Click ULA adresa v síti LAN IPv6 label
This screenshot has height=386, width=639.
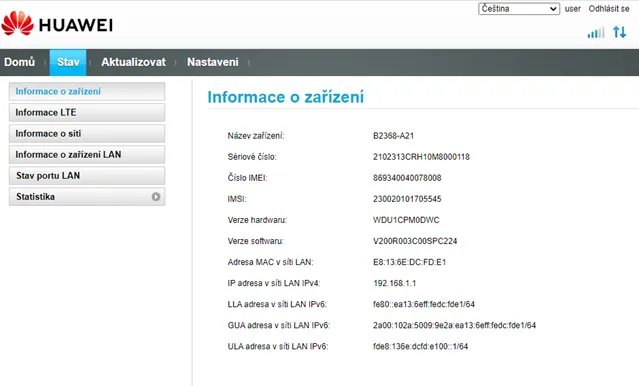[x=278, y=346]
